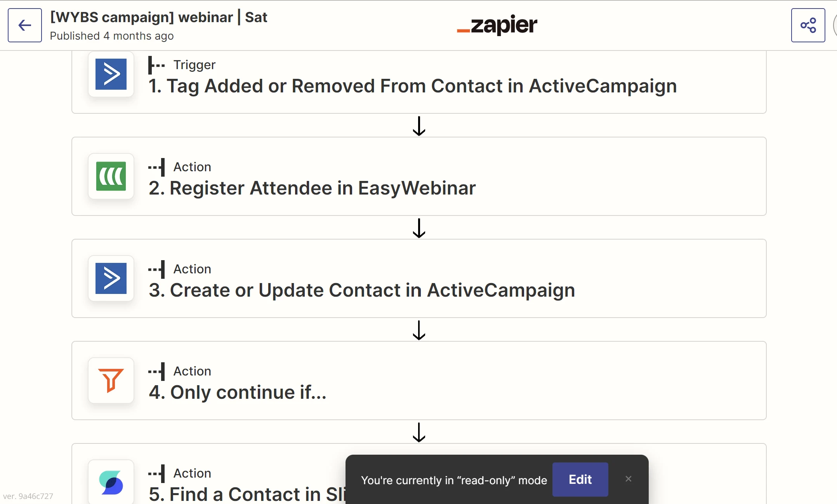Expand step 3 Create or Update Contact
The height and width of the screenshot is (504, 837).
pos(362,290)
